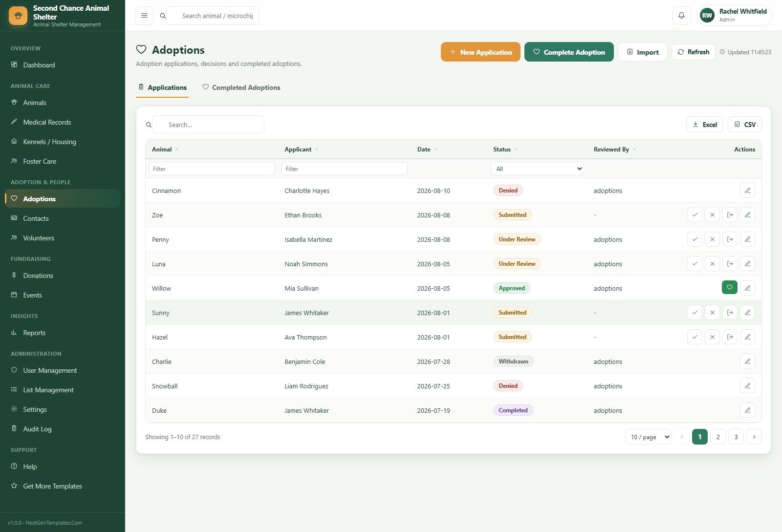Approve Zoe's application with the checkmark icon
Image resolution: width=782 pixels, height=532 pixels.
pyautogui.click(x=695, y=215)
